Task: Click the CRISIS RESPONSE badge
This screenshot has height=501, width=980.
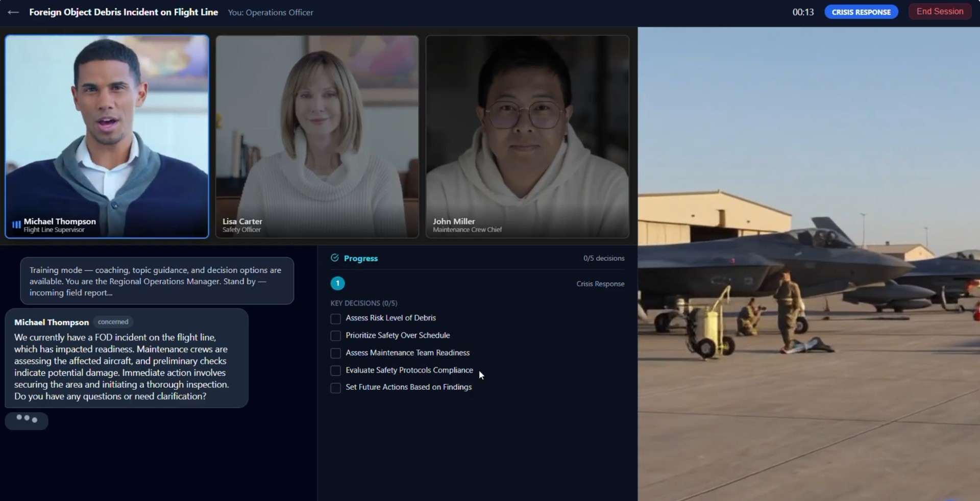Action: pyautogui.click(x=861, y=12)
